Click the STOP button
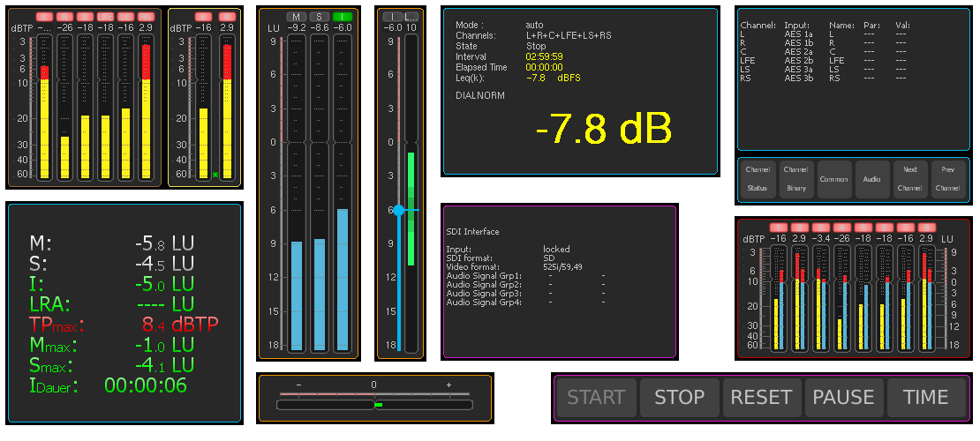Viewport: 980px width, 441px height. coord(679,397)
